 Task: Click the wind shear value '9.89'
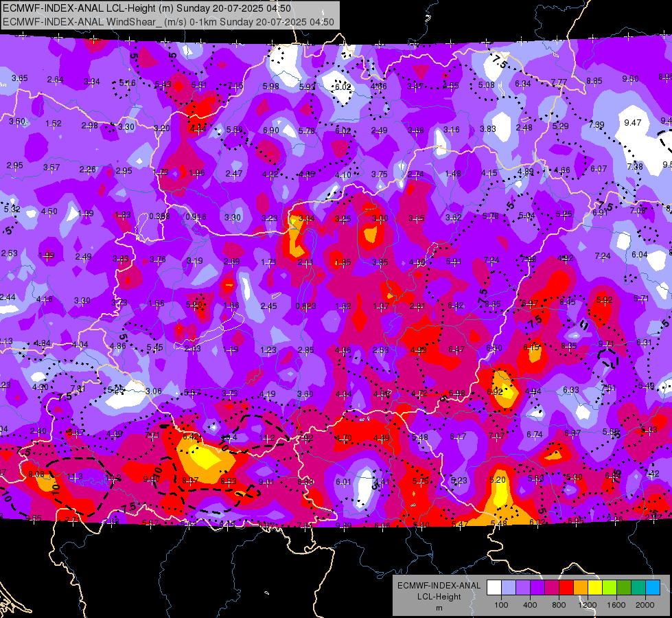pyautogui.click(x=344, y=526)
